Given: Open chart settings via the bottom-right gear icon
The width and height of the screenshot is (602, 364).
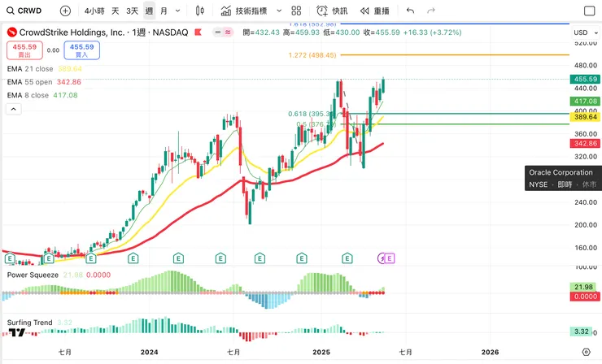Looking at the screenshot, I should [586, 352].
